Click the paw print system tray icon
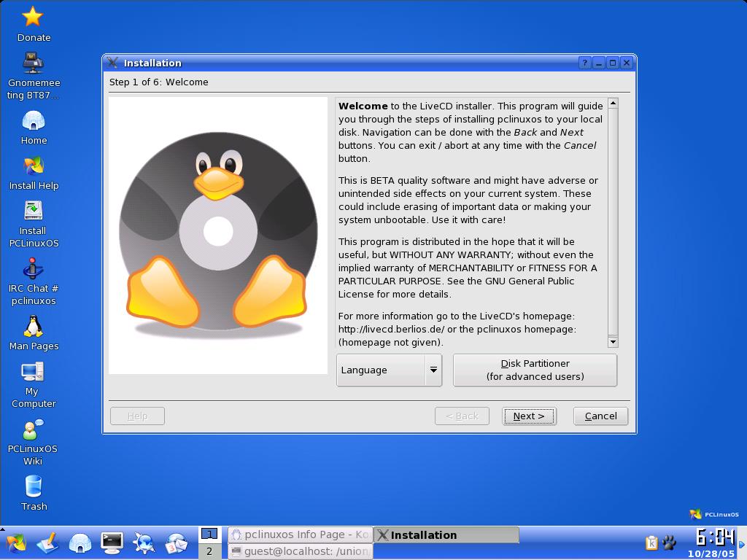 669,542
